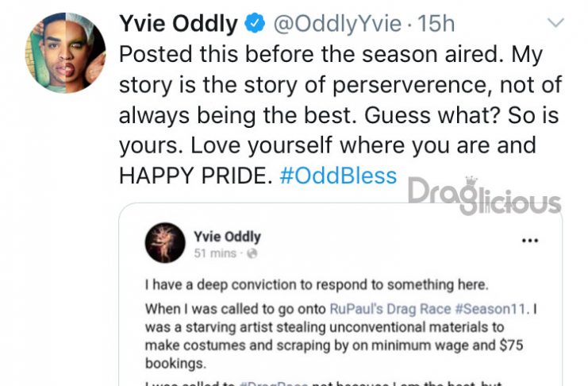
Task: Click the 51 mins post timestamp
Action: click(x=215, y=253)
